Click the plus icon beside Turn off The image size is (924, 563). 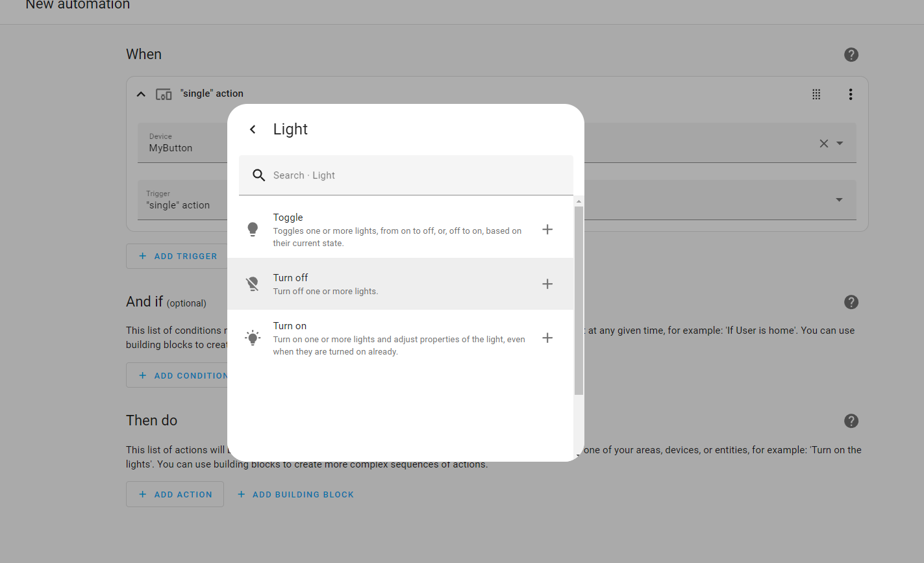tap(547, 284)
